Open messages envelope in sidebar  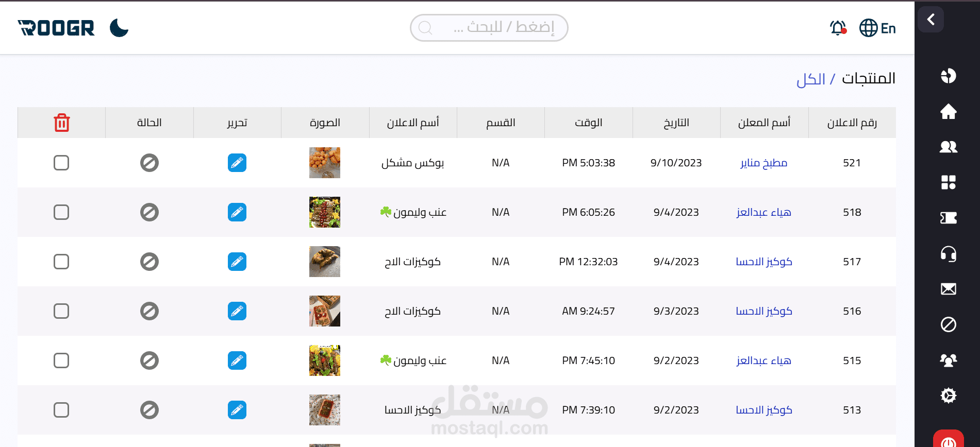click(948, 289)
